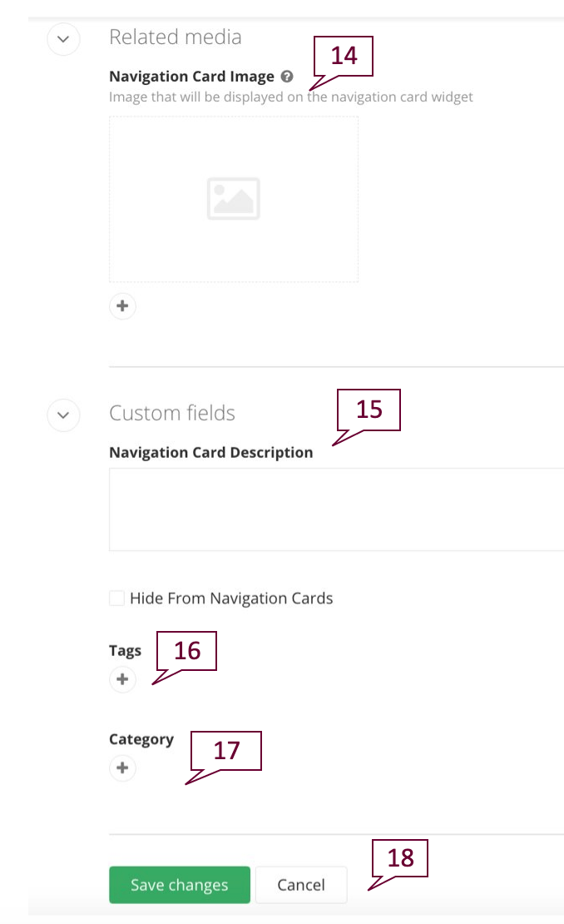The width and height of the screenshot is (564, 924).
Task: Select the Related media section heading
Action: 175,37
